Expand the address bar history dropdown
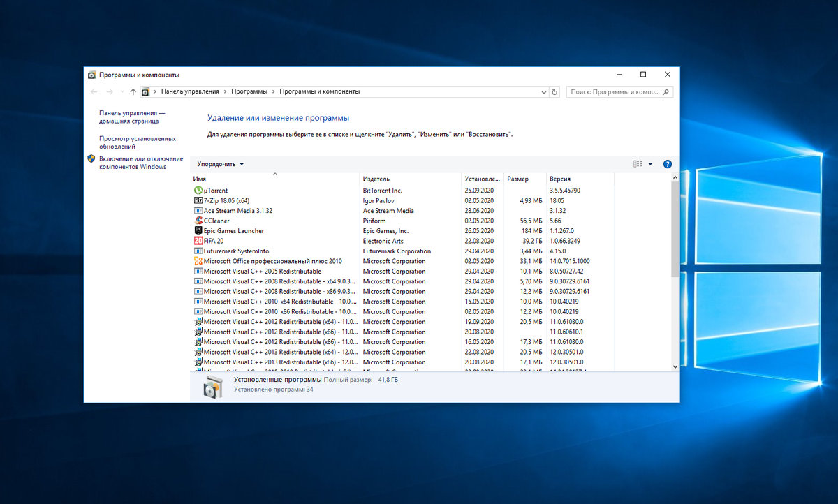Screen dimensions: 838x504 point(543,91)
